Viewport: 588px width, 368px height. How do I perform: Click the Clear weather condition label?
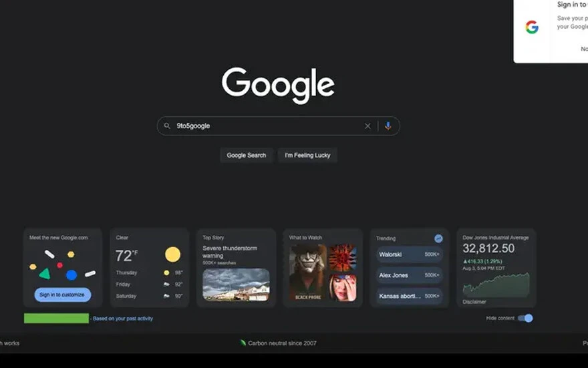pos(122,238)
